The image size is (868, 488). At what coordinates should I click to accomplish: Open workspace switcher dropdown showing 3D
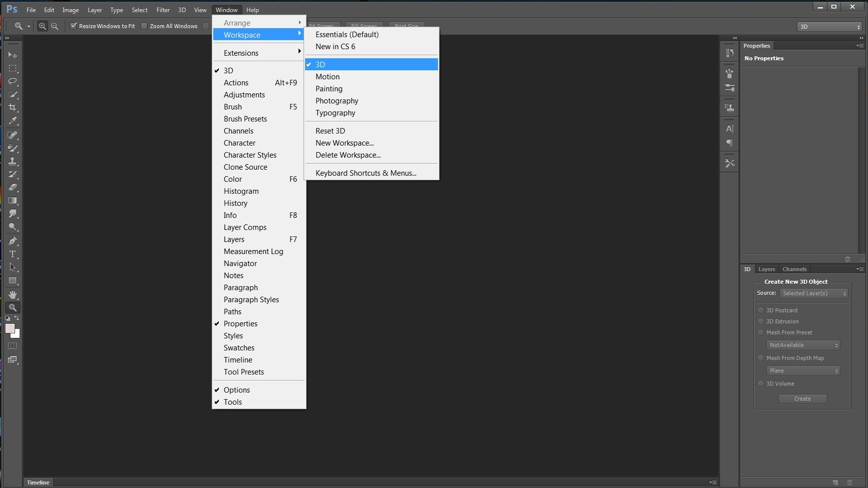[x=829, y=27]
